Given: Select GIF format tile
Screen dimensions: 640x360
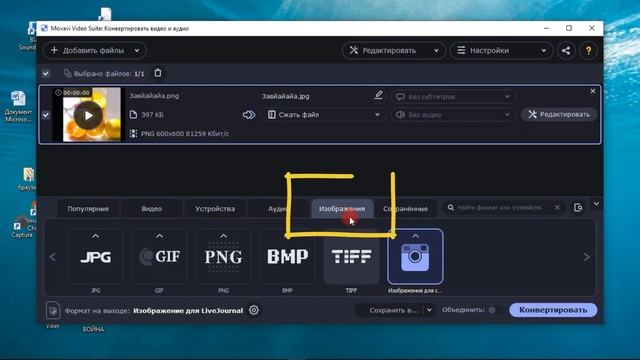Looking at the screenshot, I should click(x=159, y=257).
